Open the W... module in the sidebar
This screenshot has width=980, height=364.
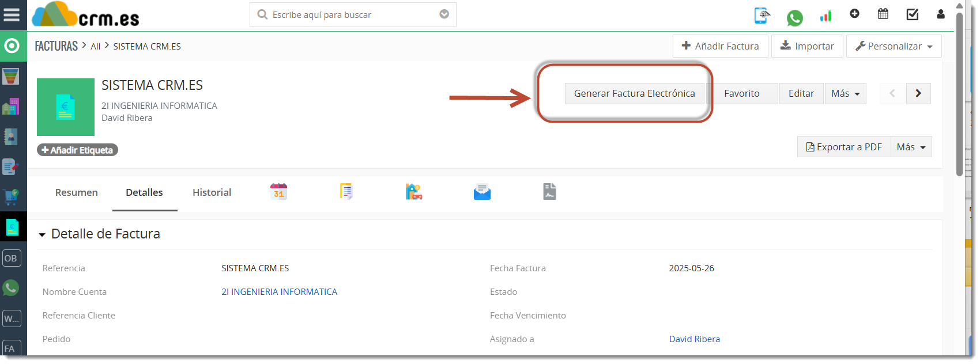12,318
